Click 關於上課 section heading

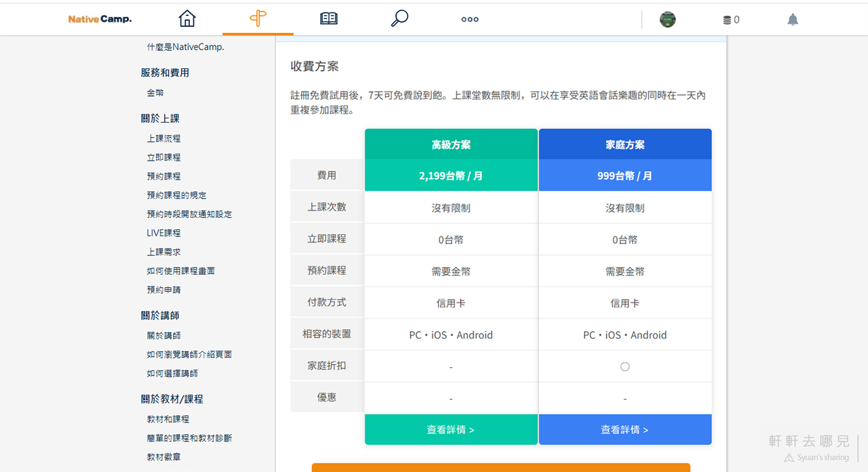point(160,118)
